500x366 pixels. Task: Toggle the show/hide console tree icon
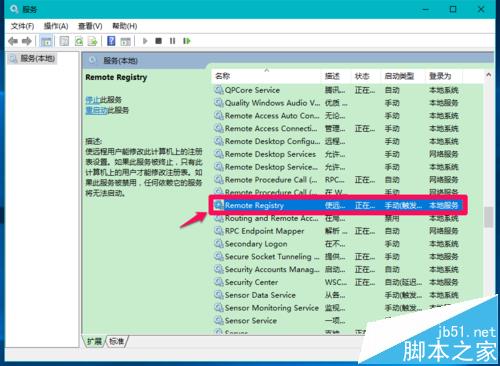click(46, 41)
